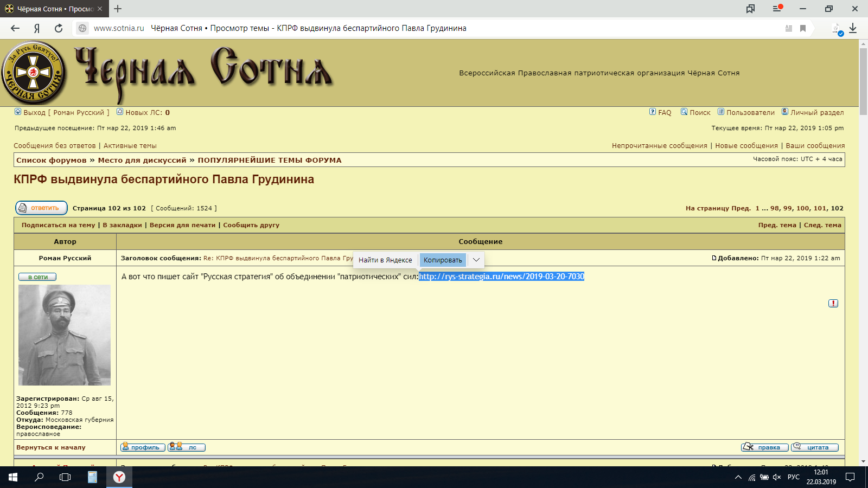Show hidden system tray icons chevron
This screenshot has width=868, height=488.
[738, 477]
